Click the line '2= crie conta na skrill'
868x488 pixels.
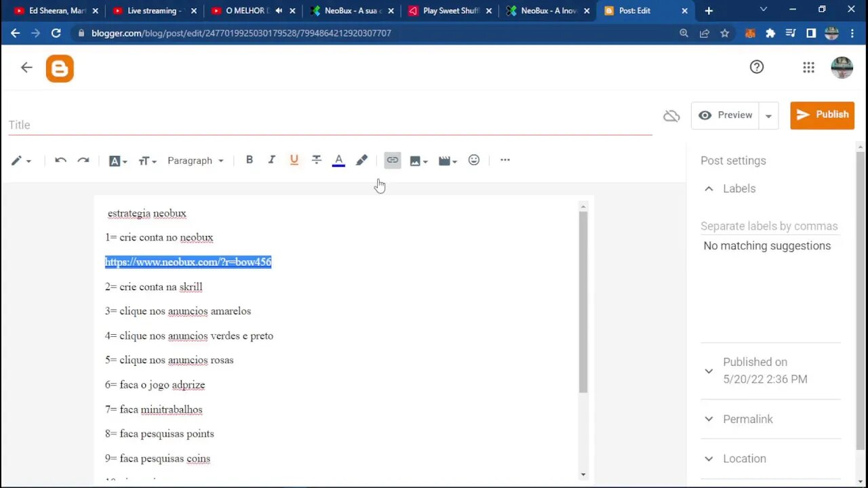[x=153, y=287]
